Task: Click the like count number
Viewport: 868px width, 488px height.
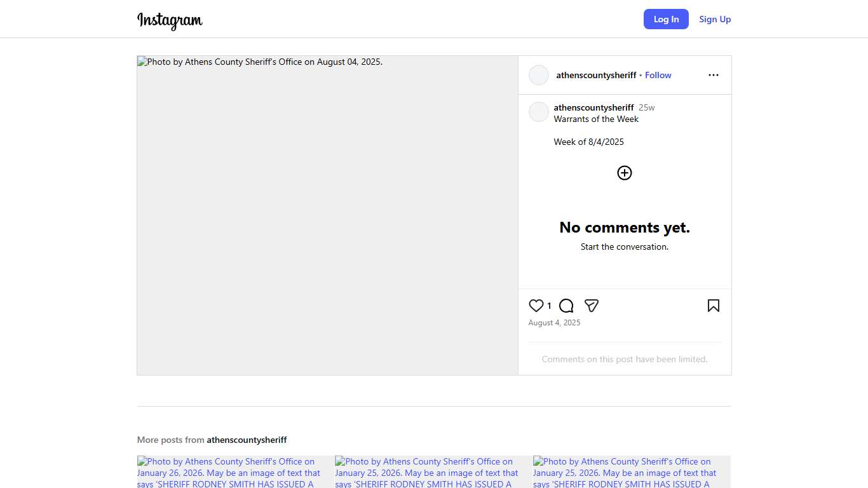Action: coord(549,306)
